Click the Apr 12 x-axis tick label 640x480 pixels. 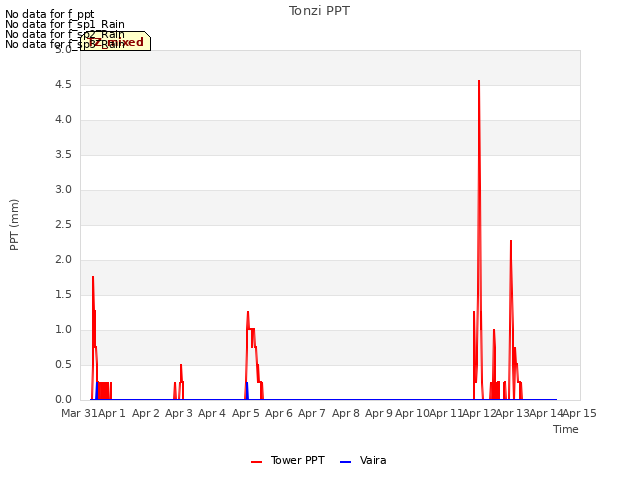coord(479,413)
